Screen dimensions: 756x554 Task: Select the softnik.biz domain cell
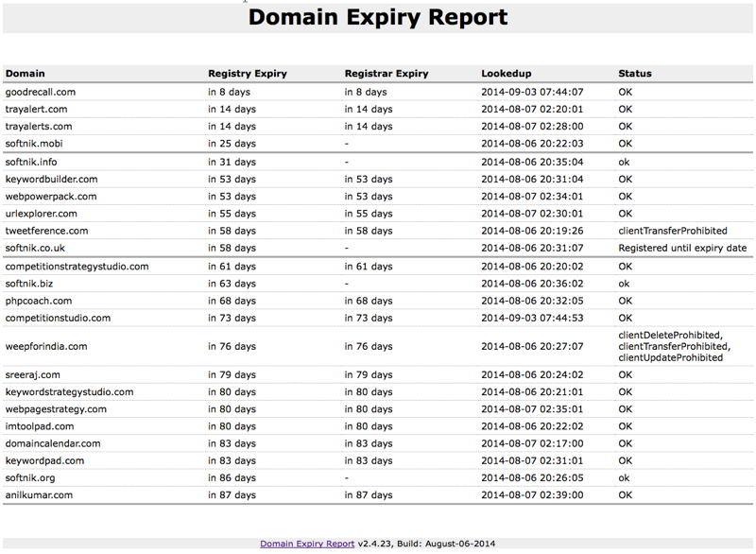(x=29, y=284)
